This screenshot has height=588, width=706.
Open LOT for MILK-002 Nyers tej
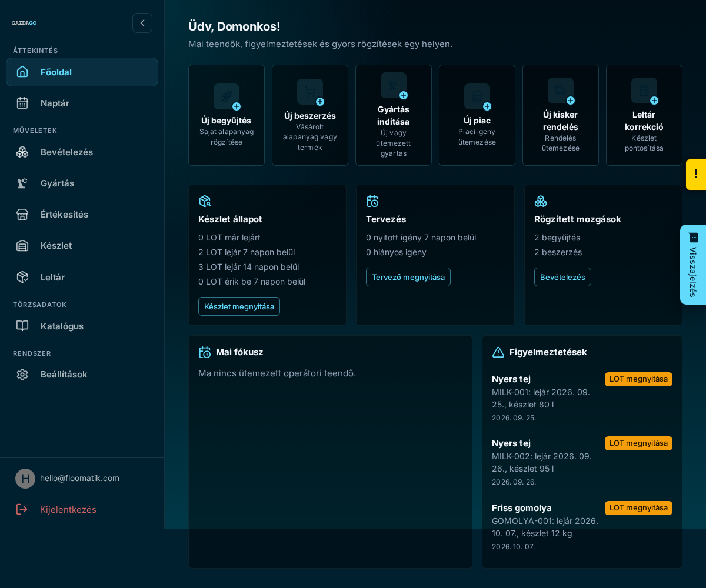638,443
